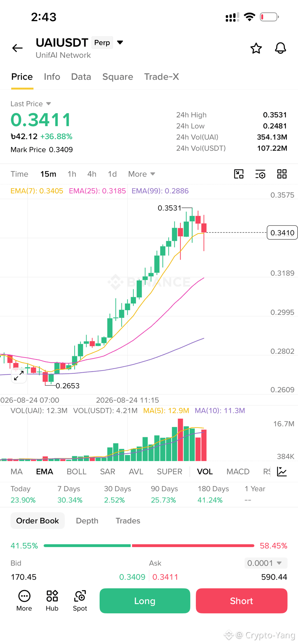
Task: Tap the Today 23.90% performance
Action: pyautogui.click(x=23, y=494)
